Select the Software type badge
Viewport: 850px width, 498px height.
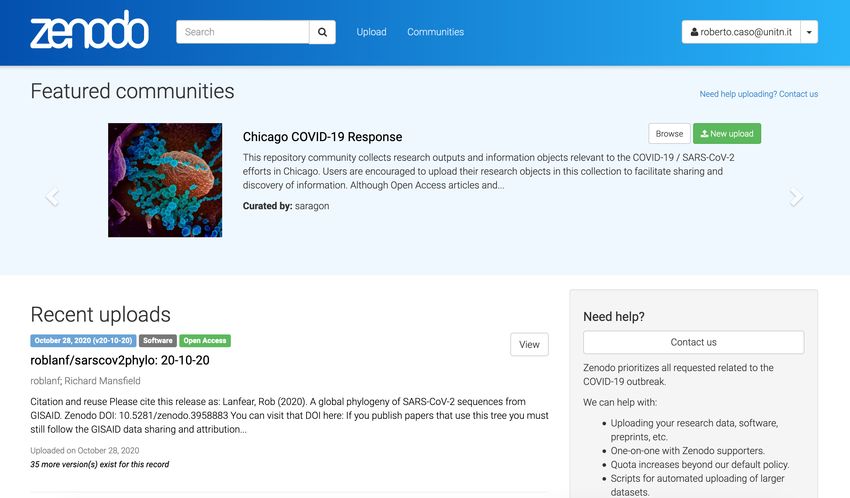(157, 341)
